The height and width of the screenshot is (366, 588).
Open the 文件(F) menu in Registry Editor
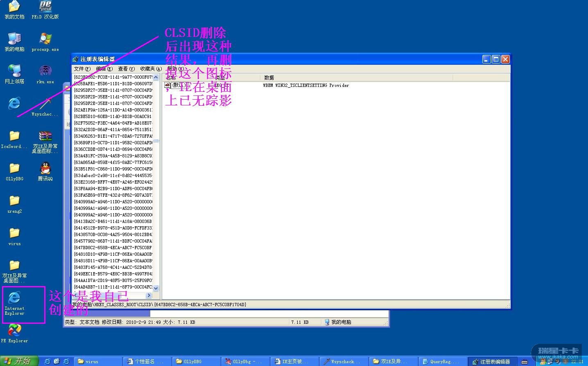coord(82,69)
